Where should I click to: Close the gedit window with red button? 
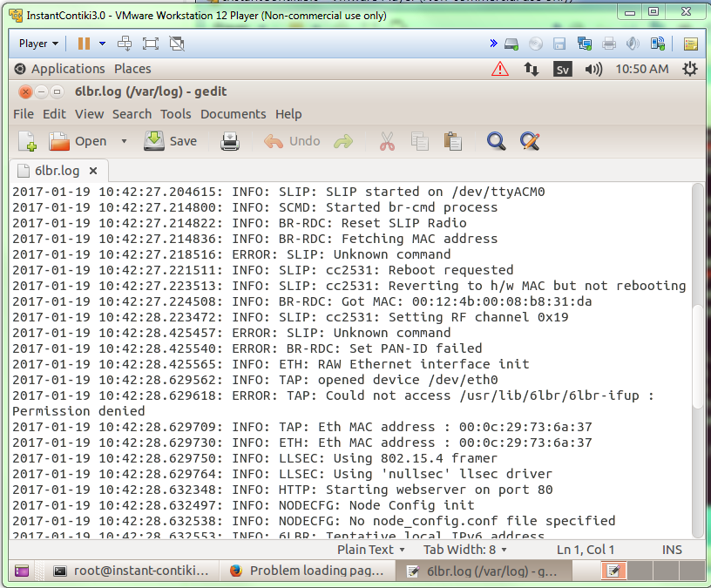point(25,92)
